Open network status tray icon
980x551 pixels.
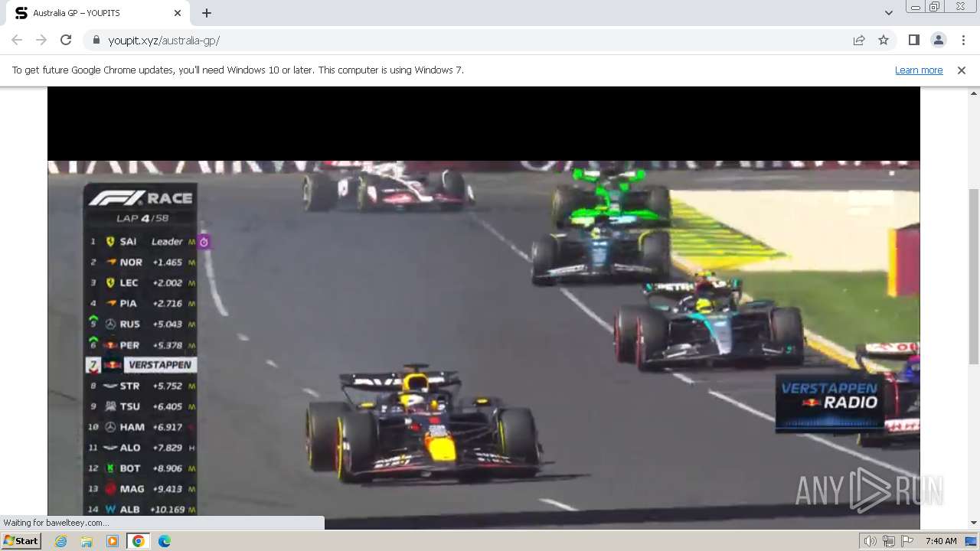point(888,541)
